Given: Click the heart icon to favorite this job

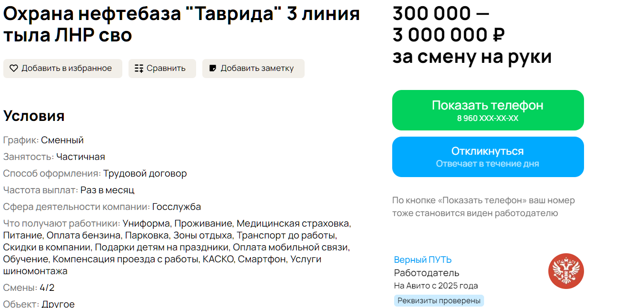Looking at the screenshot, I should pos(14,69).
